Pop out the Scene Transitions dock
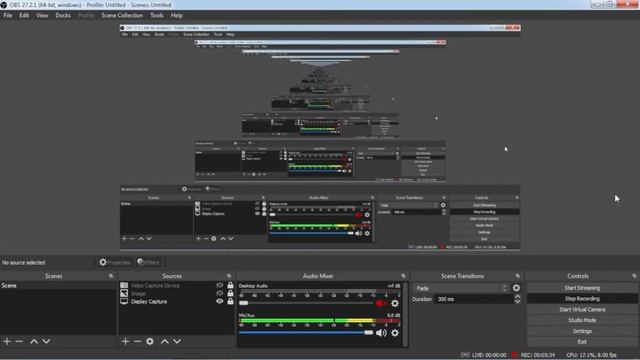This screenshot has width=640, height=360. (518, 276)
